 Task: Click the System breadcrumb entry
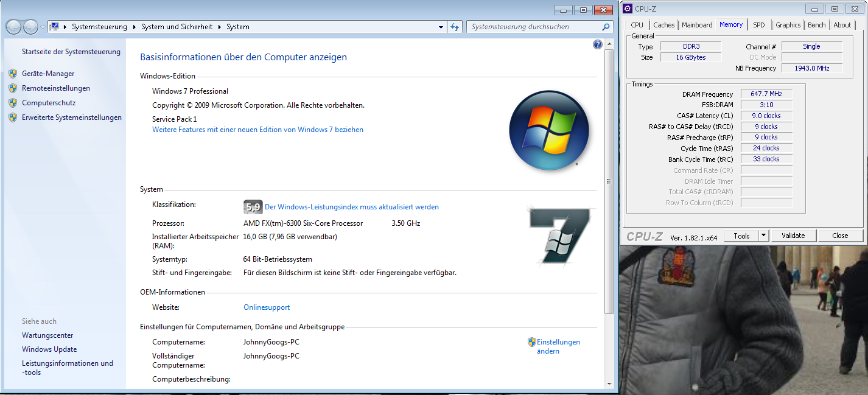pos(238,27)
